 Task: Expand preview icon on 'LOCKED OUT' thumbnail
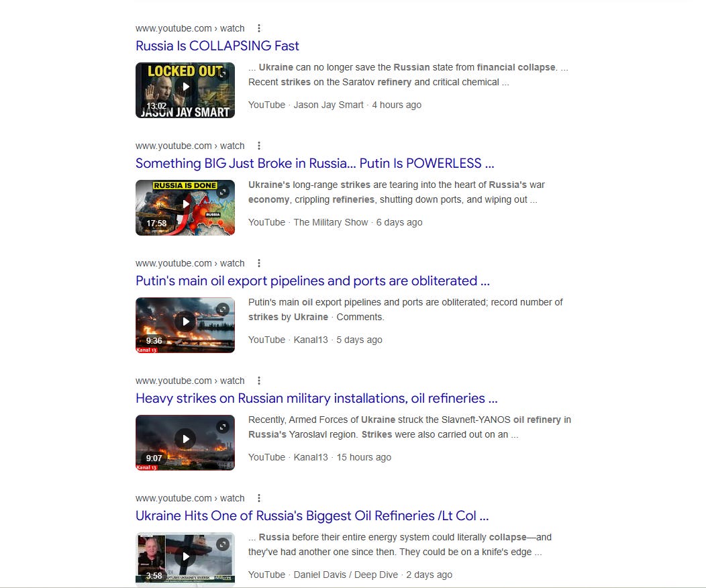coord(223,75)
